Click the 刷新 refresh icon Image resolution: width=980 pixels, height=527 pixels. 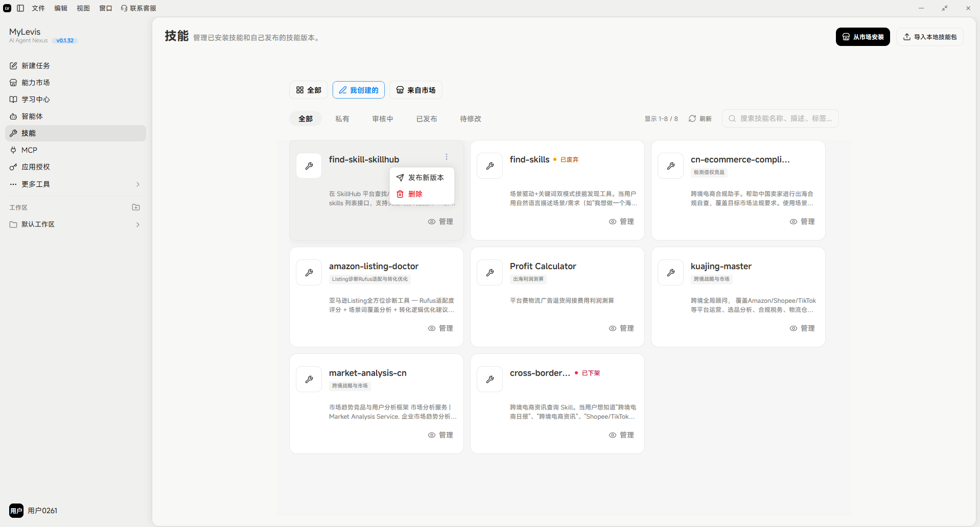pos(692,118)
